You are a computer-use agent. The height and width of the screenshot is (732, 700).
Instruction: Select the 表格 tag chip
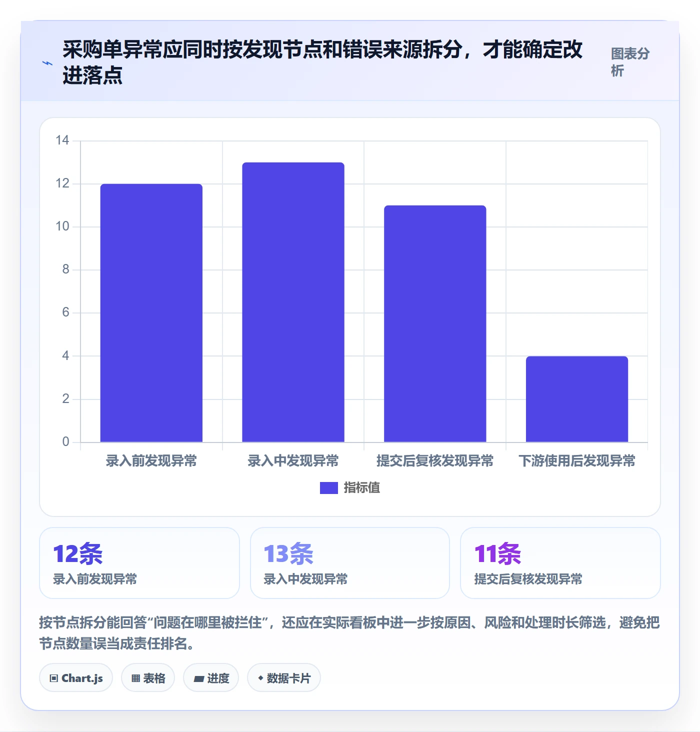(x=148, y=678)
